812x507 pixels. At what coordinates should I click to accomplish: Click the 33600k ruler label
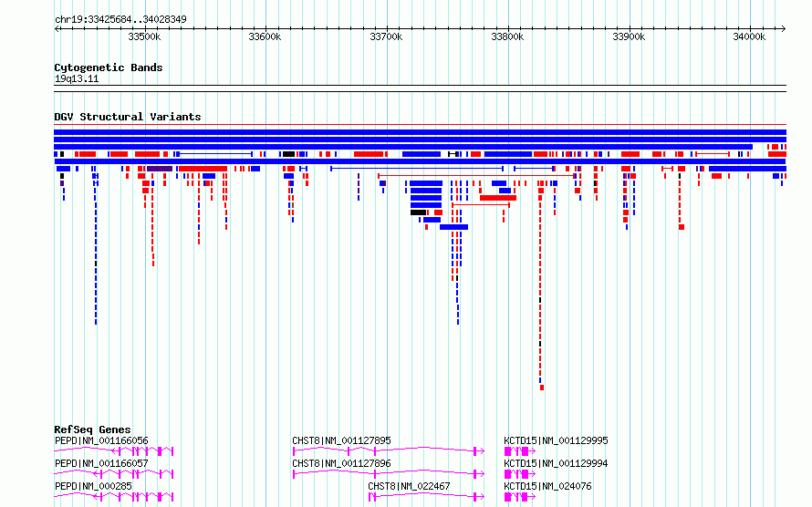tap(265, 36)
